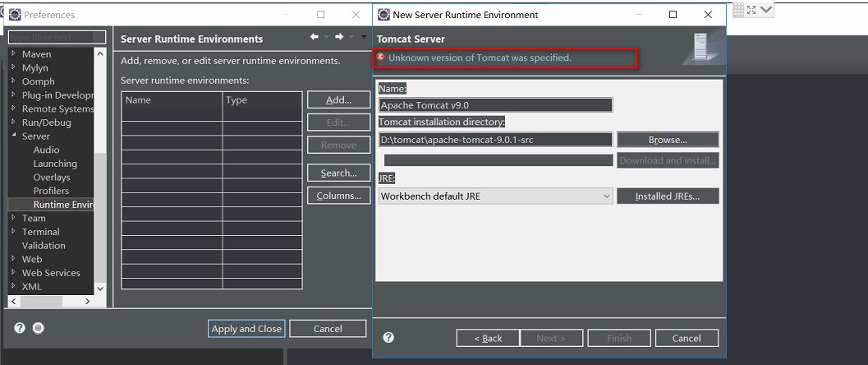Expand the Oomph tree node

[x=14, y=81]
